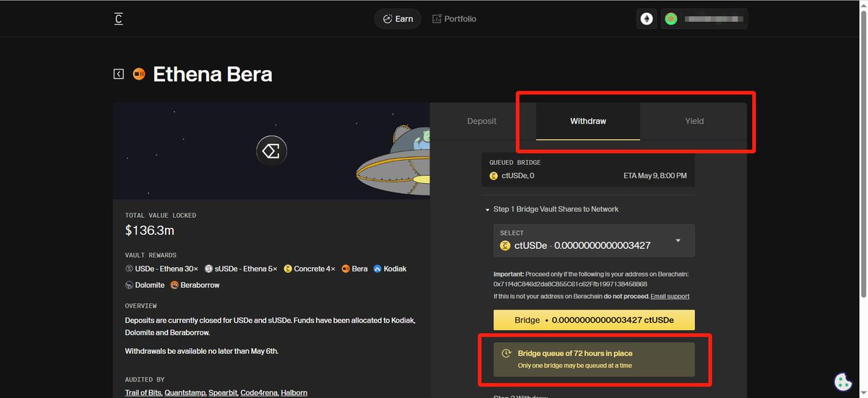Click the $136.3m total value locked figure
This screenshot has height=398, width=868.
150,231
